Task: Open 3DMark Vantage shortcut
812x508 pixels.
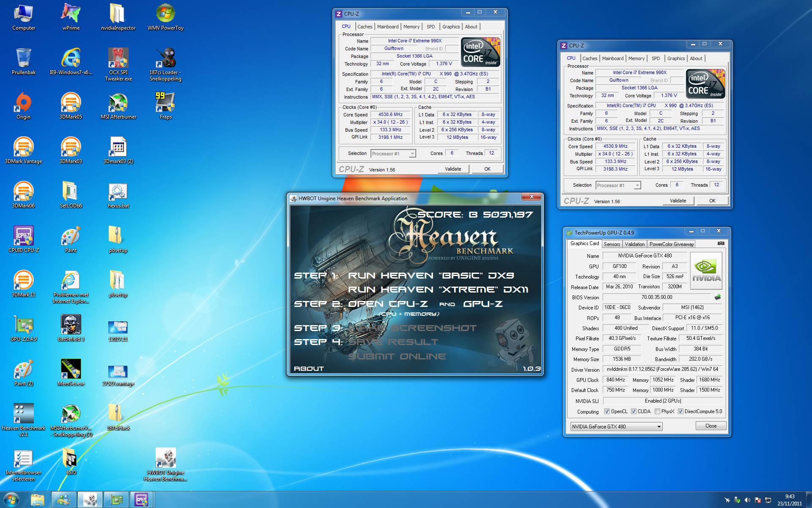Action: [x=24, y=150]
